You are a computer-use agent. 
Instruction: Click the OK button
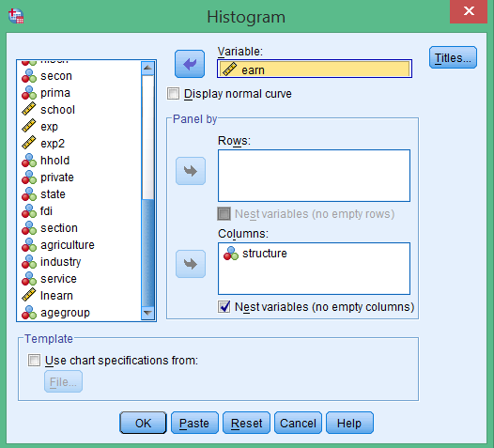click(143, 423)
